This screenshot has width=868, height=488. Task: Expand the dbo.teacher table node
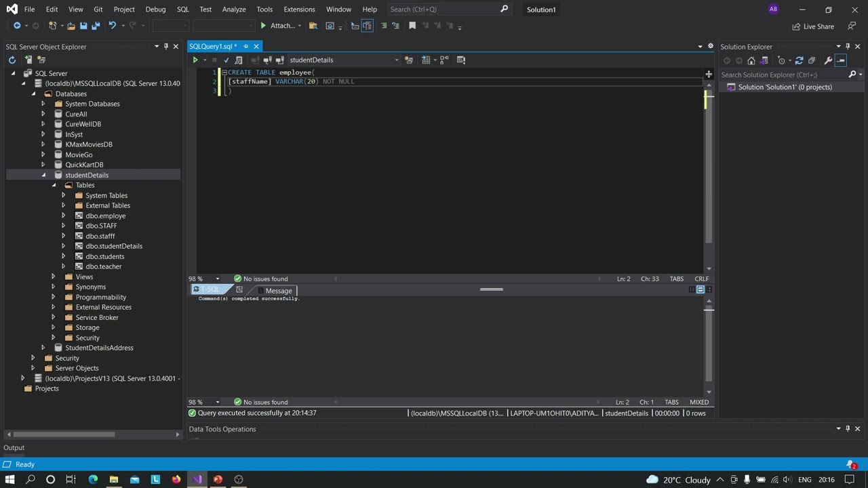click(64, 266)
